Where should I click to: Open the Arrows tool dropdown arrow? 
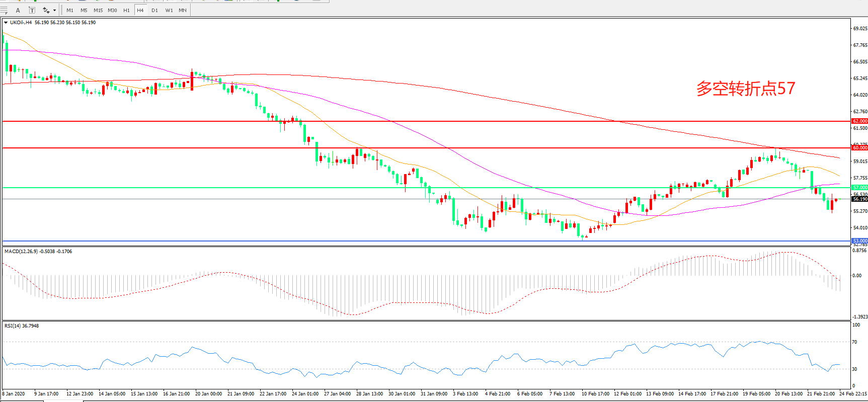tap(54, 10)
